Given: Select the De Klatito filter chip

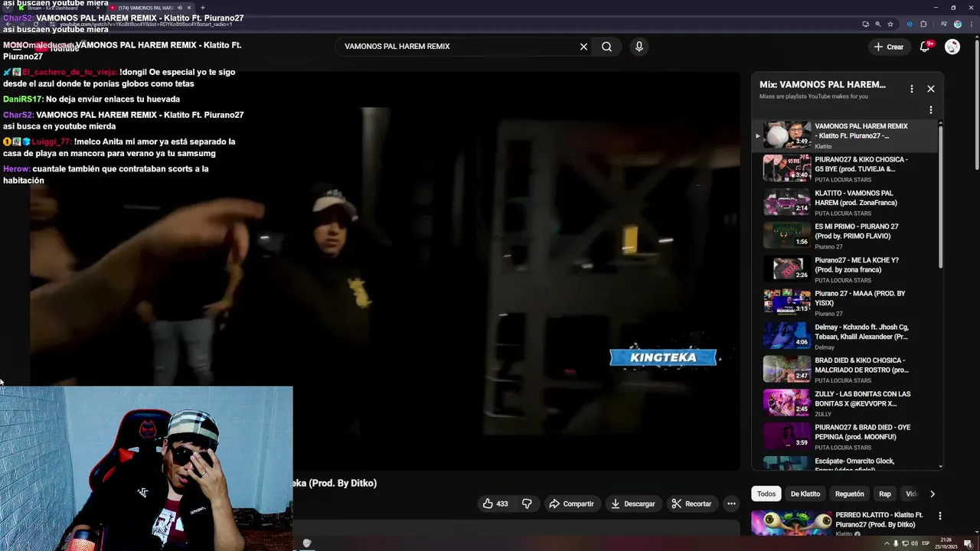Looking at the screenshot, I should (x=805, y=494).
